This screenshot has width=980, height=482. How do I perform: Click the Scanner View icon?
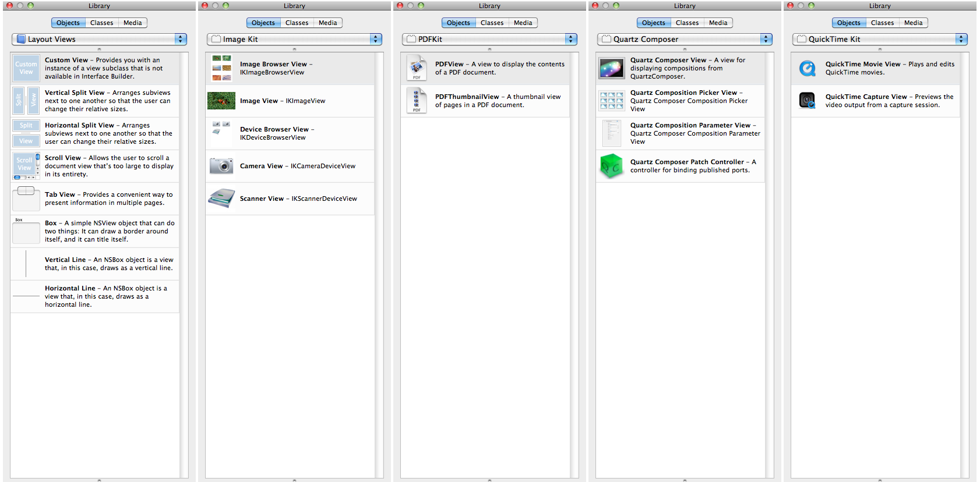pos(221,199)
